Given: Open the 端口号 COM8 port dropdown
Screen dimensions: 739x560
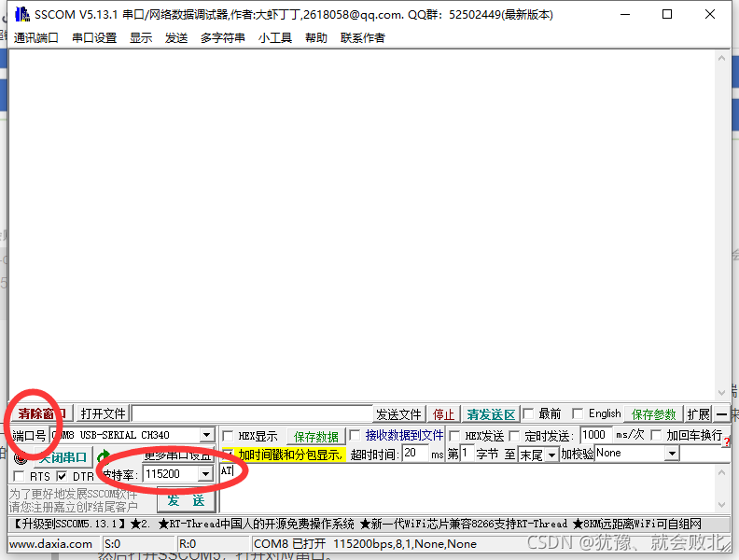Looking at the screenshot, I should (x=206, y=435).
